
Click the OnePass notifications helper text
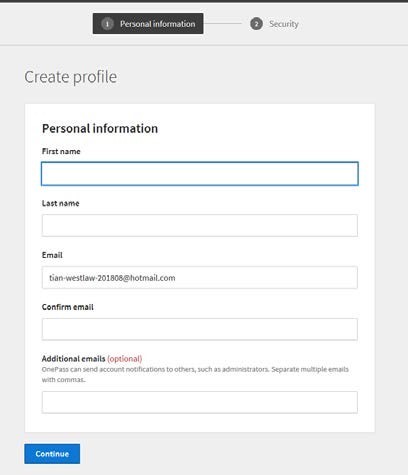(195, 374)
